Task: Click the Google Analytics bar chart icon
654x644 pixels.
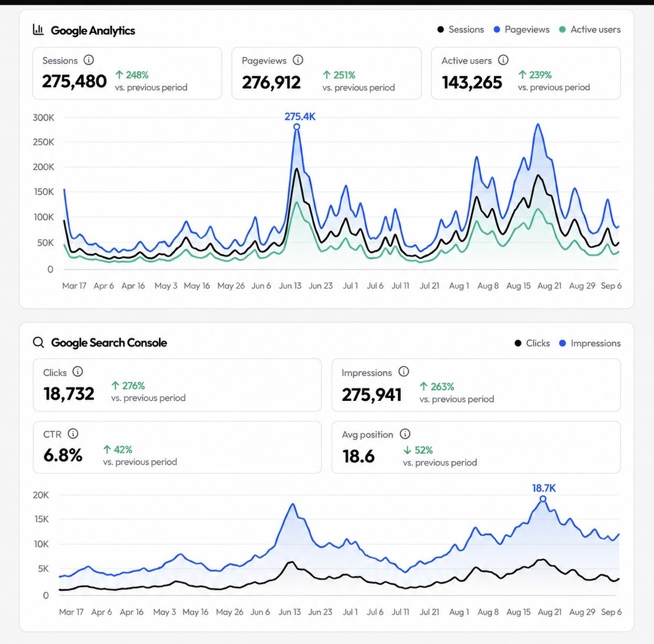Action: pyautogui.click(x=38, y=29)
